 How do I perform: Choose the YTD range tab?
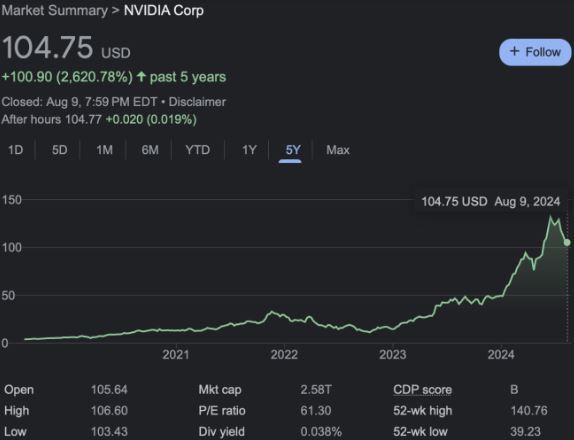198,150
